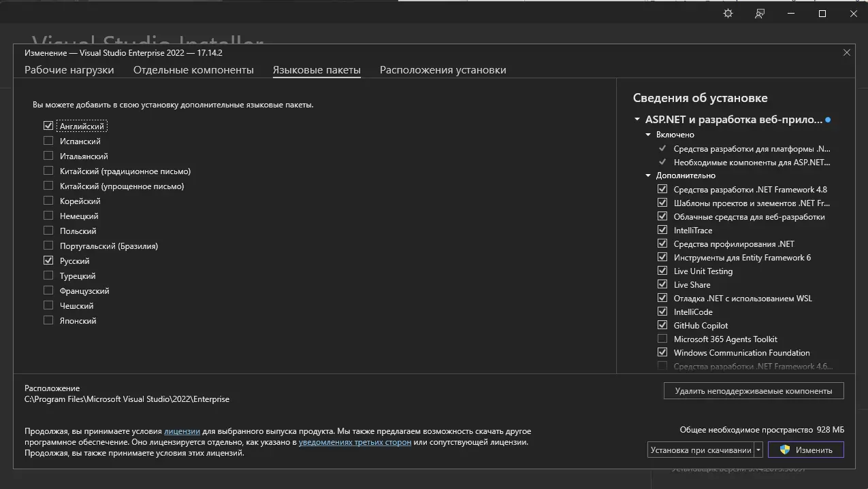
Task: Collapse the ASP.NET workload details
Action: pos(637,119)
